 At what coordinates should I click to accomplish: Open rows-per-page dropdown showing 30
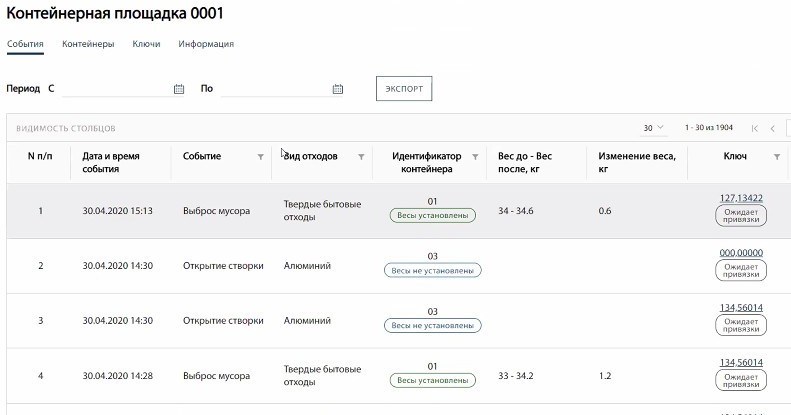click(653, 128)
